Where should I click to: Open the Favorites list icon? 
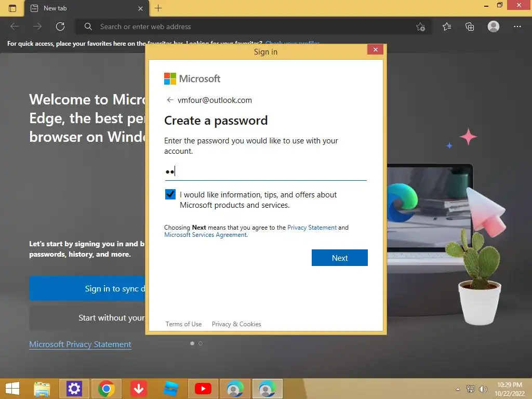coord(447,26)
